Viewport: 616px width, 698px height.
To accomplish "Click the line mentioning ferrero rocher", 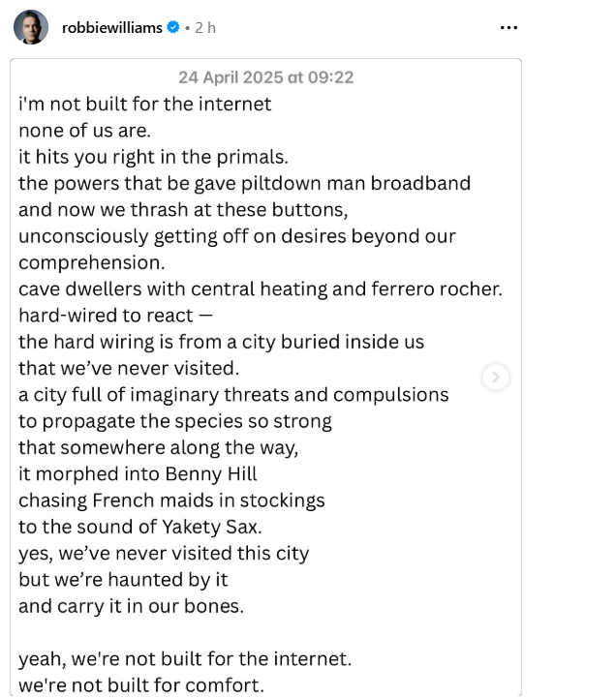I will (261, 288).
